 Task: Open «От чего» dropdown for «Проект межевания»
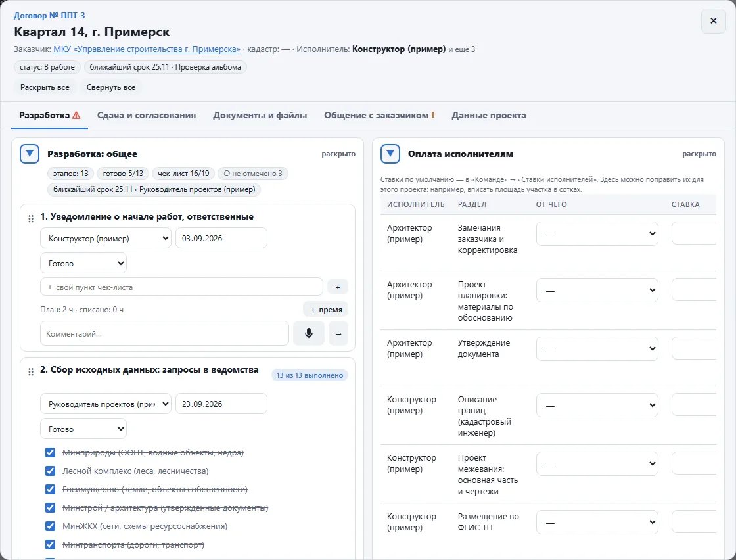[597, 464]
